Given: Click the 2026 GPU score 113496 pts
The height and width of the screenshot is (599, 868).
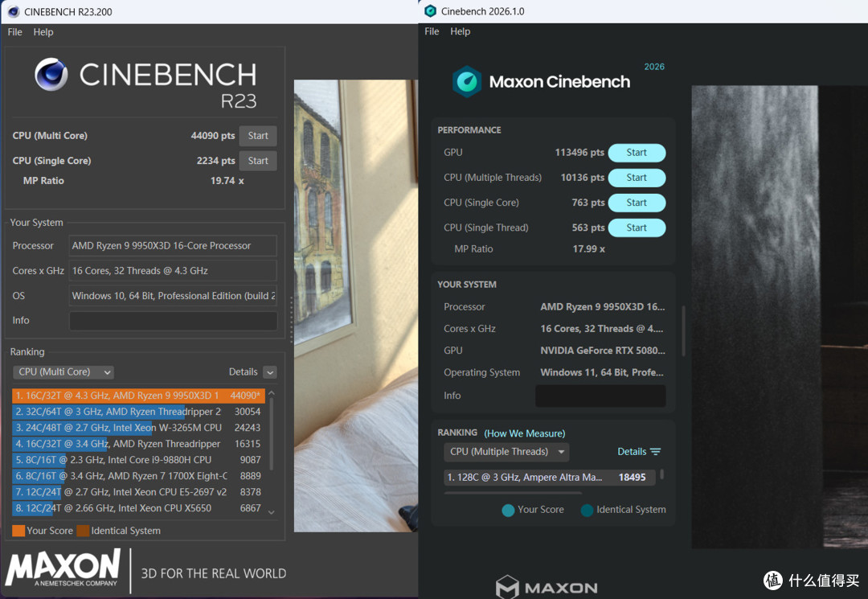Looking at the screenshot, I should click(579, 152).
